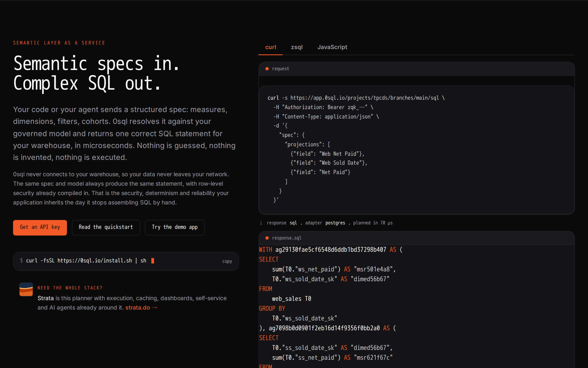Click the first GROUP BY keyword

pos(272,308)
